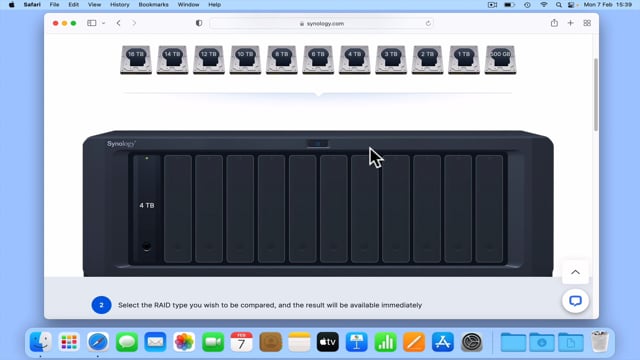Open the Safari menu

pos(32,4)
